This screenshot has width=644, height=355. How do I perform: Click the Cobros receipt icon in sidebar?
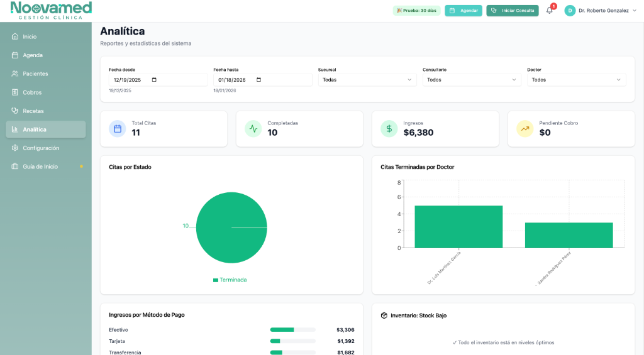(15, 92)
